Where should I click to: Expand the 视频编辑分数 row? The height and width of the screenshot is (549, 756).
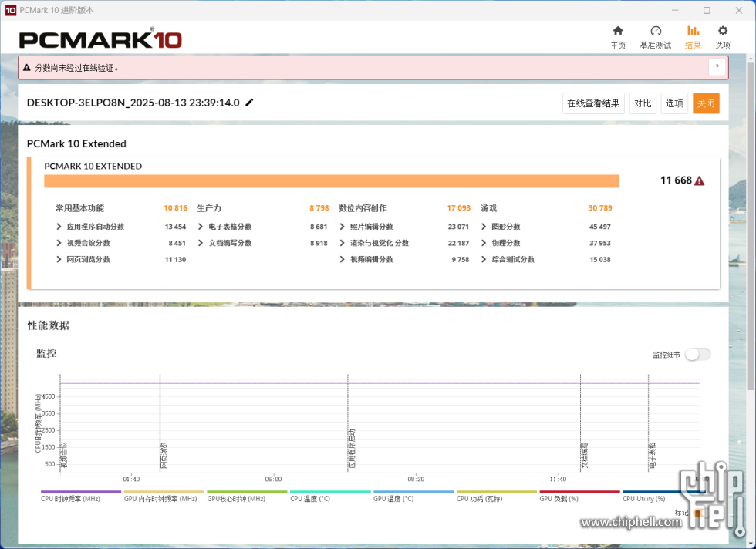pyautogui.click(x=343, y=259)
